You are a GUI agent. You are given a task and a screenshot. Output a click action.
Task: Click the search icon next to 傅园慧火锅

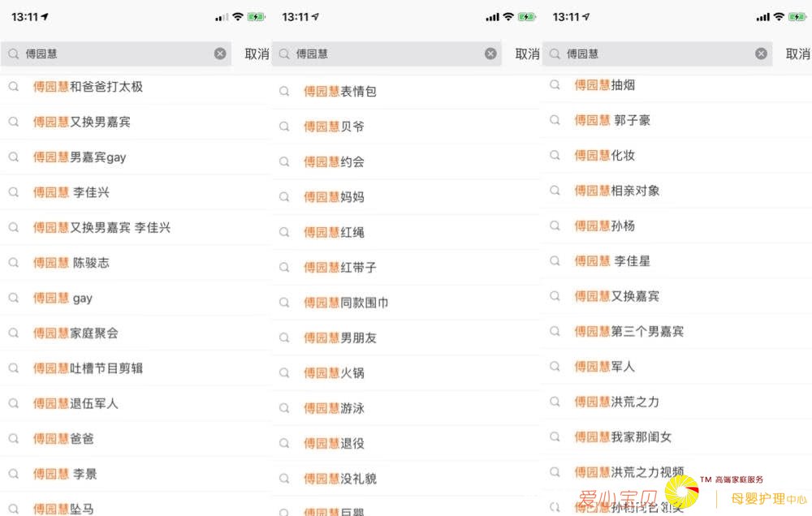[x=284, y=372]
